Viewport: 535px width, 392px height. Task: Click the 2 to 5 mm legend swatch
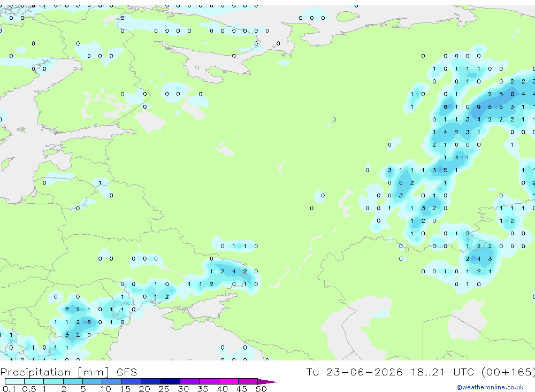click(73, 381)
